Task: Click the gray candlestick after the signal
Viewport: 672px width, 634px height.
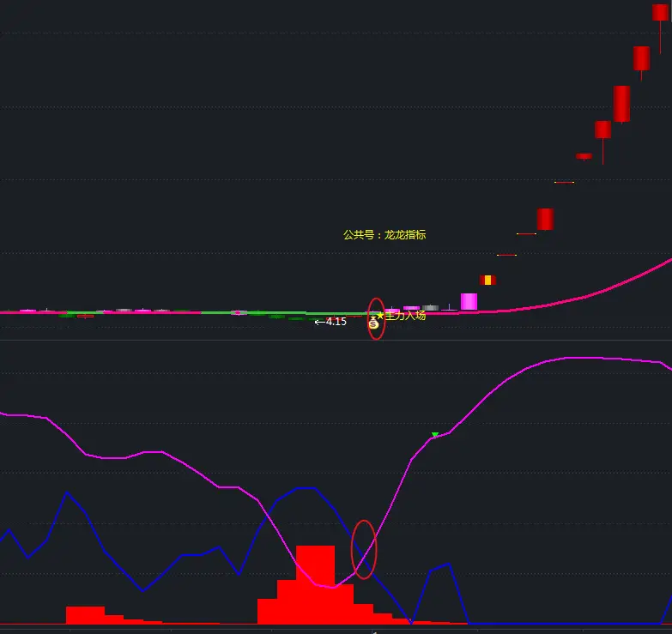Action: pyautogui.click(x=430, y=307)
